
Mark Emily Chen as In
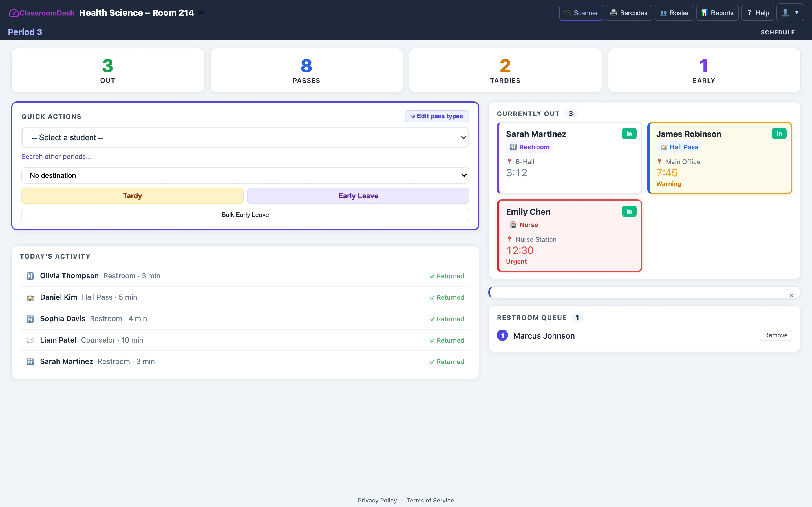click(629, 211)
